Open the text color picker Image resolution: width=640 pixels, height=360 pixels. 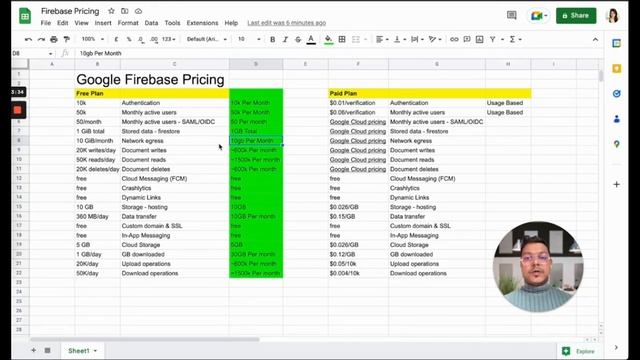[311, 39]
